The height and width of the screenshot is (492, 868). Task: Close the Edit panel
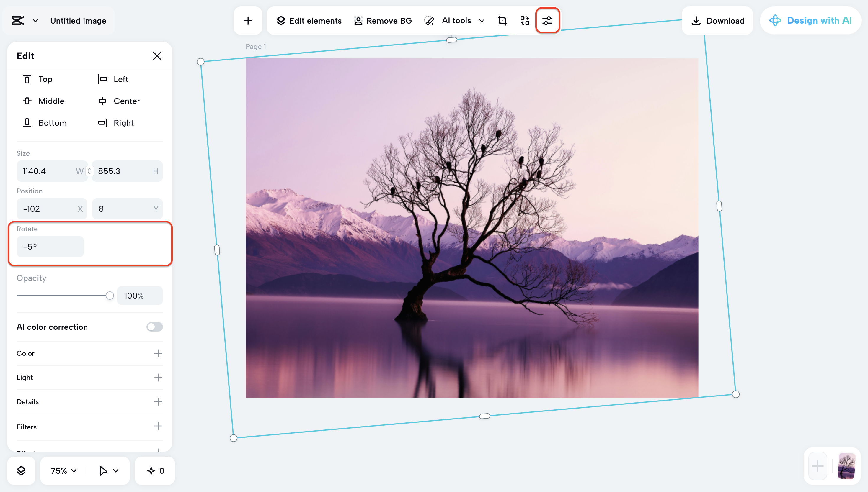point(157,56)
